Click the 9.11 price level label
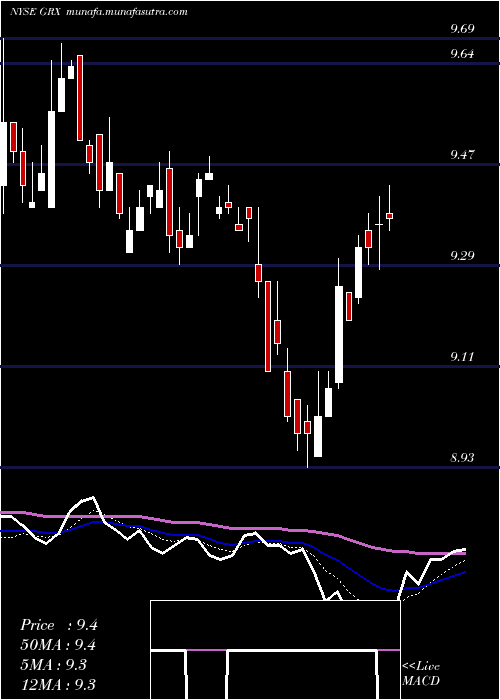500x700 pixels. point(462,357)
